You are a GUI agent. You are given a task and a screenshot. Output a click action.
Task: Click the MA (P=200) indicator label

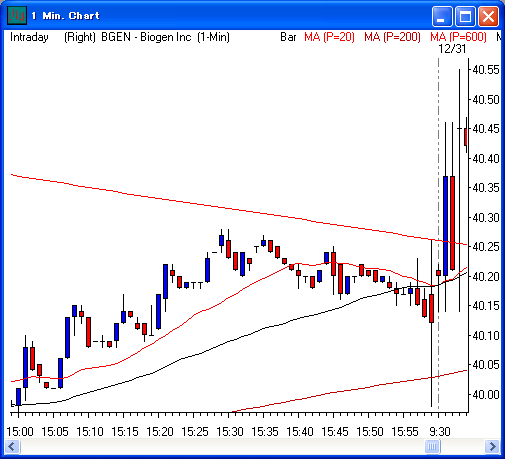click(x=392, y=37)
